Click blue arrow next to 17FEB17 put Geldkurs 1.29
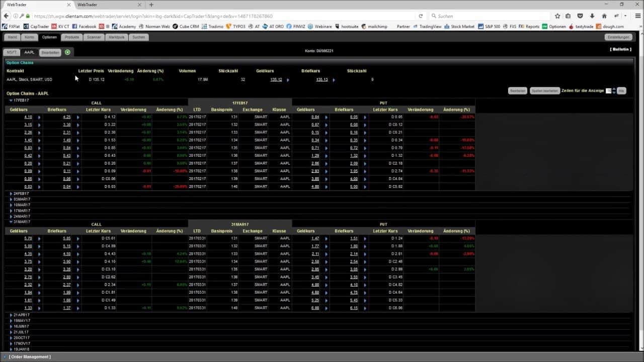This screenshot has height=362, width=644. coord(326,156)
